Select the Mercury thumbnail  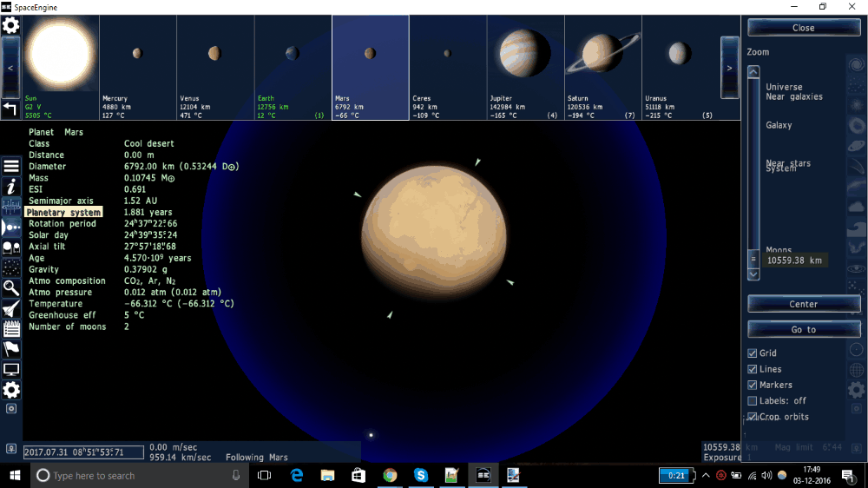138,68
